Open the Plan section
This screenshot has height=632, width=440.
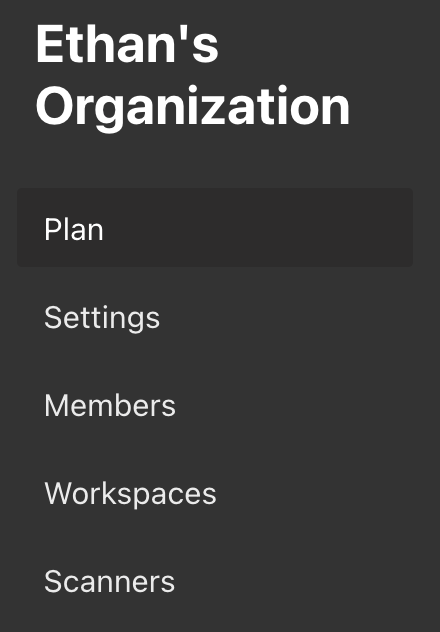coord(215,227)
